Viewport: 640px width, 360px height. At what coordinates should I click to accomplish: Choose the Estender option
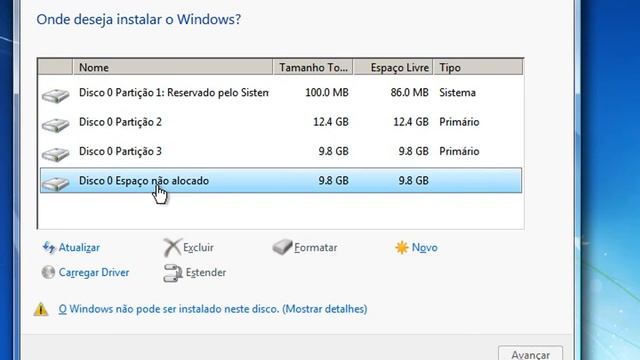(x=206, y=272)
